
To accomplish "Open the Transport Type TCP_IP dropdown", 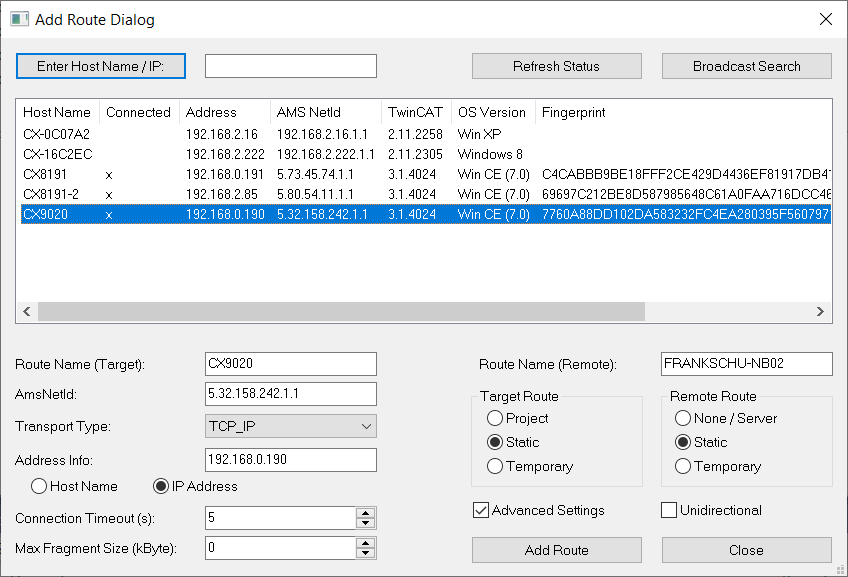I will coord(291,426).
